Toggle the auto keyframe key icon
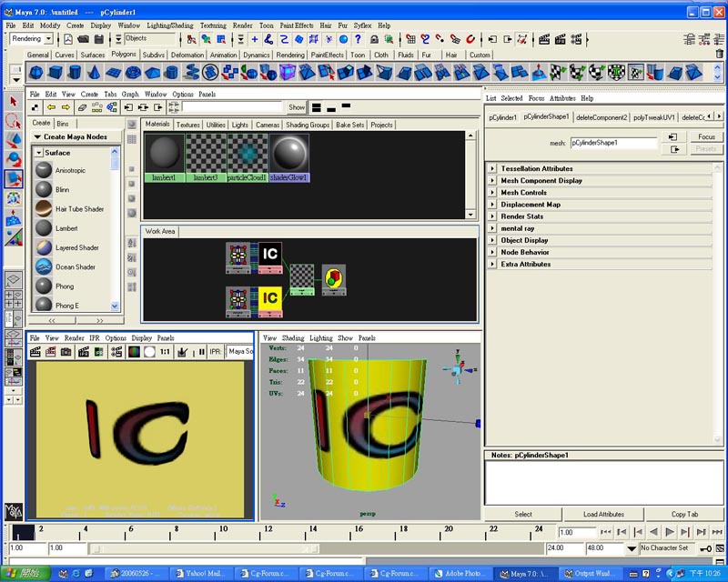728x582 pixels. click(706, 548)
